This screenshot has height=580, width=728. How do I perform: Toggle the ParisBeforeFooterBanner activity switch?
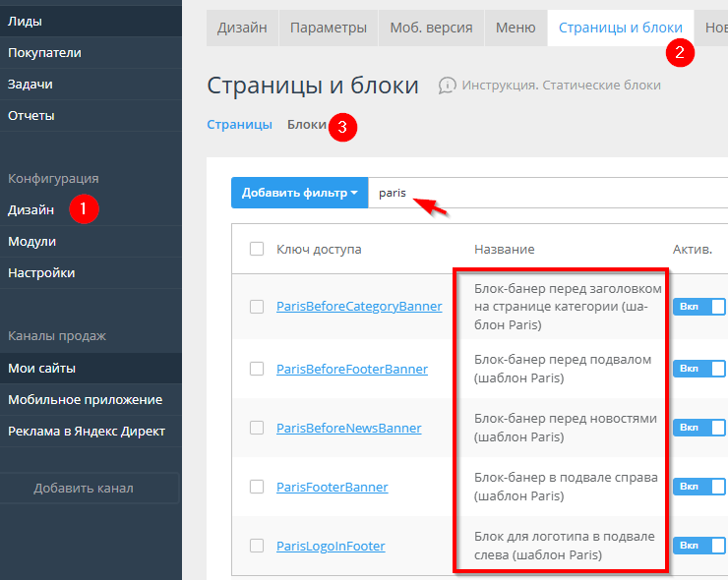tap(698, 369)
